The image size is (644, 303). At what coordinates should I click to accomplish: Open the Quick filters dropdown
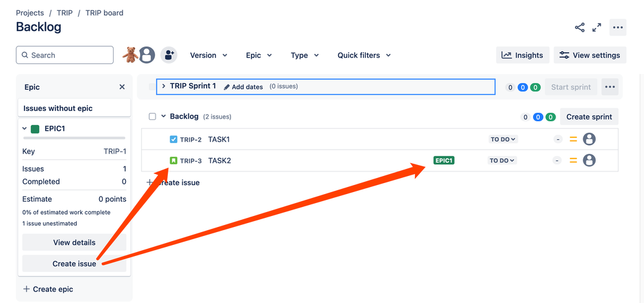pos(364,55)
